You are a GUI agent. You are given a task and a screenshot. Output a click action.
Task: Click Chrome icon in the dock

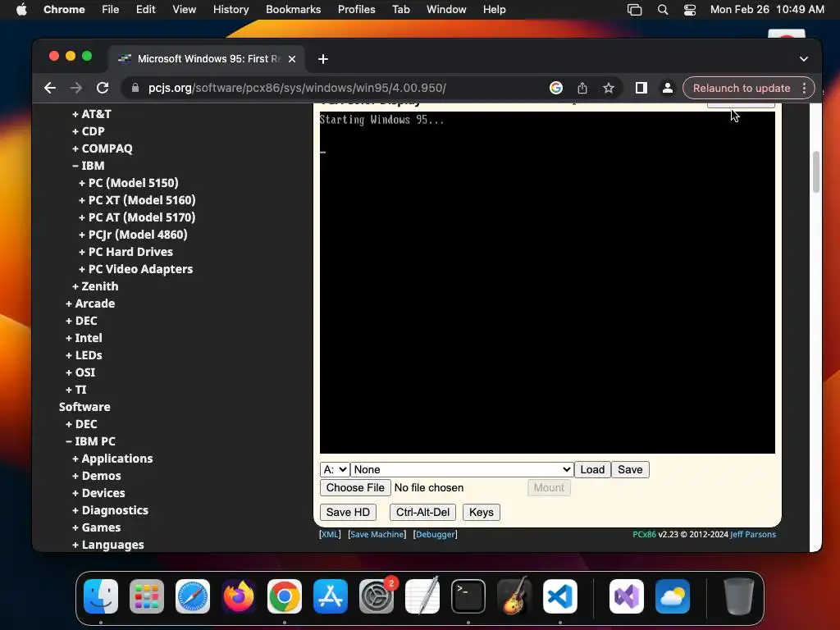pos(285,596)
